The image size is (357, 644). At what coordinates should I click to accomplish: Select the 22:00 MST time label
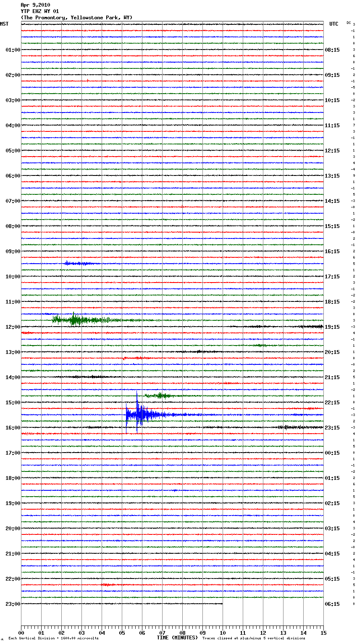pos(13,579)
